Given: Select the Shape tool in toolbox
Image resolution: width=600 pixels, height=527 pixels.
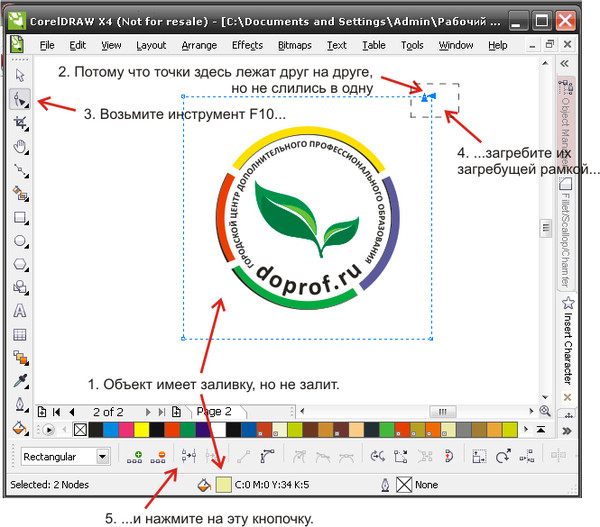Looking at the screenshot, I should click(20, 100).
